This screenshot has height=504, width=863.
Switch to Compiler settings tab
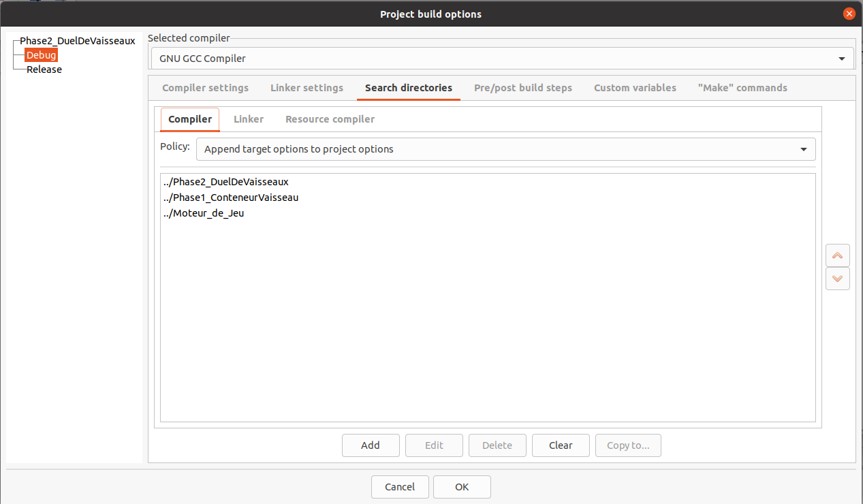(x=204, y=87)
